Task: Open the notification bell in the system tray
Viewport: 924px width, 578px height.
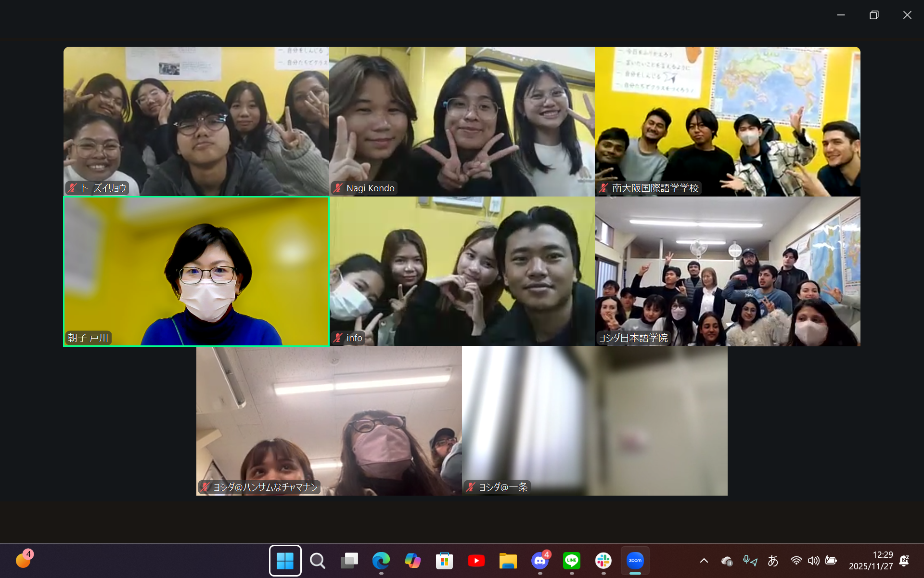Action: point(904,561)
